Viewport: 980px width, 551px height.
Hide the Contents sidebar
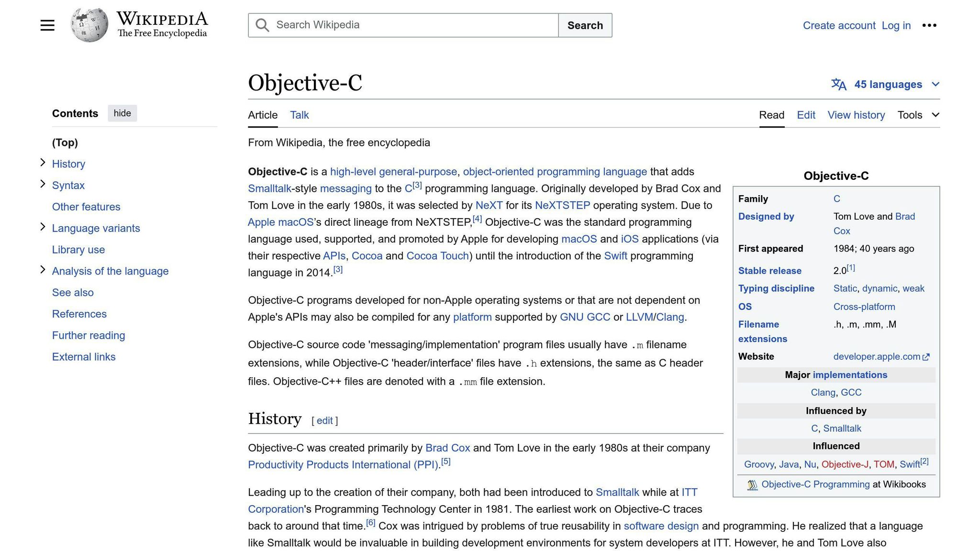click(x=122, y=113)
